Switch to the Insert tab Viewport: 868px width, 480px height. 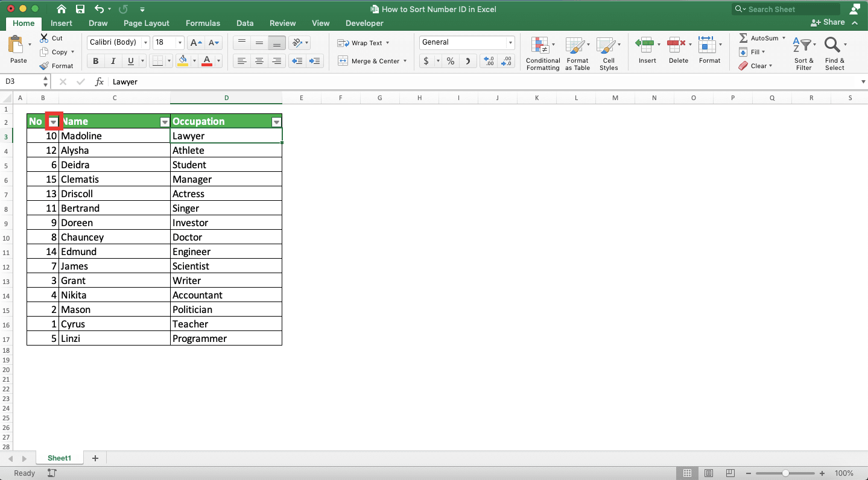point(62,24)
